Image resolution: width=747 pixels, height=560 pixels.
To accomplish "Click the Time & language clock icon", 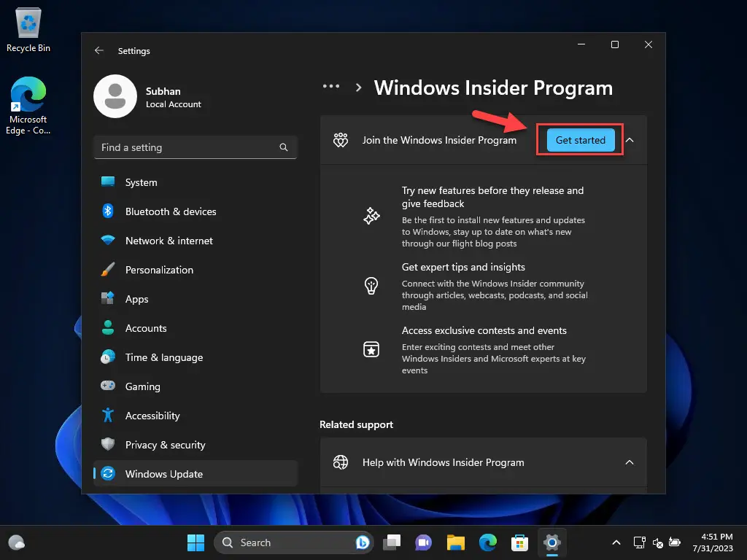I will click(x=108, y=357).
